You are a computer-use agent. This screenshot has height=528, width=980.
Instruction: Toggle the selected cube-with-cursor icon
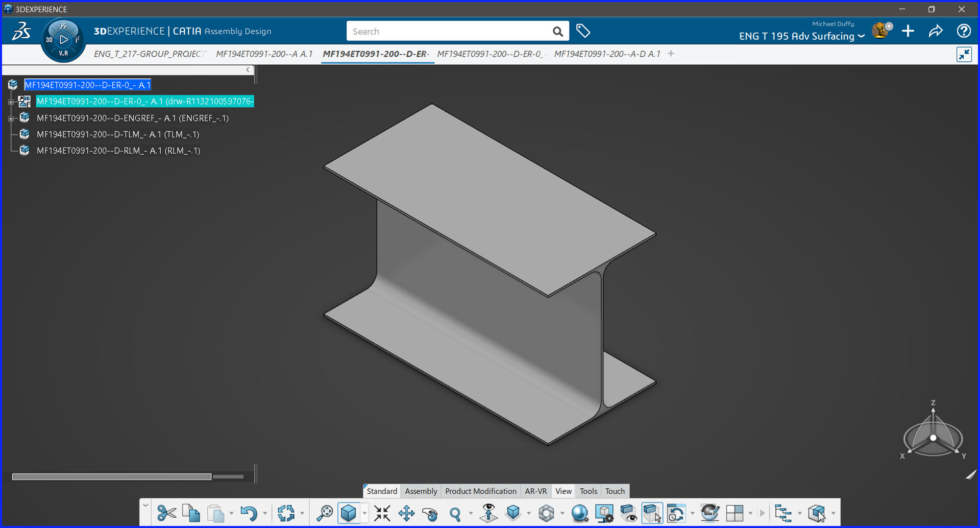[652, 513]
